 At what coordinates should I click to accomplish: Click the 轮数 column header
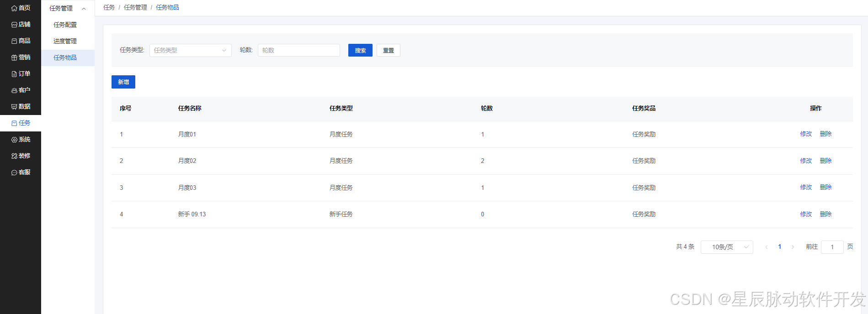pos(487,109)
